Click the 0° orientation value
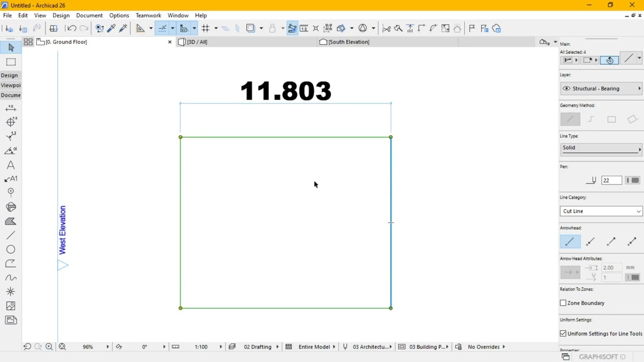Image resolution: width=644 pixels, height=362 pixels. coord(144,346)
